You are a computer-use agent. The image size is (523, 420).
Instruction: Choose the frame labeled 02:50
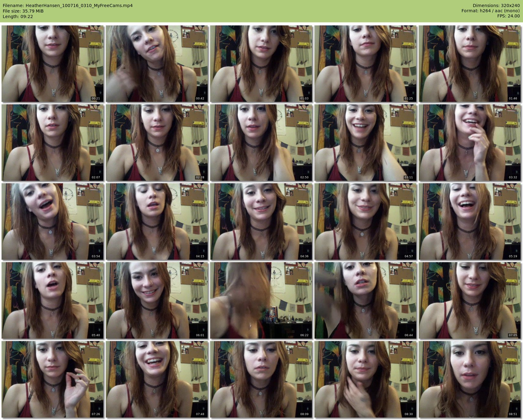point(261,143)
